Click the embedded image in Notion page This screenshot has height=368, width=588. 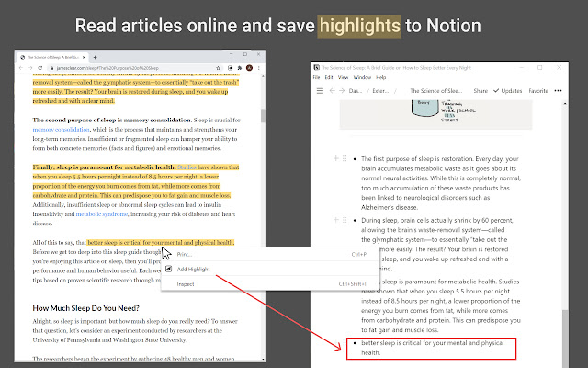[x=435, y=114]
